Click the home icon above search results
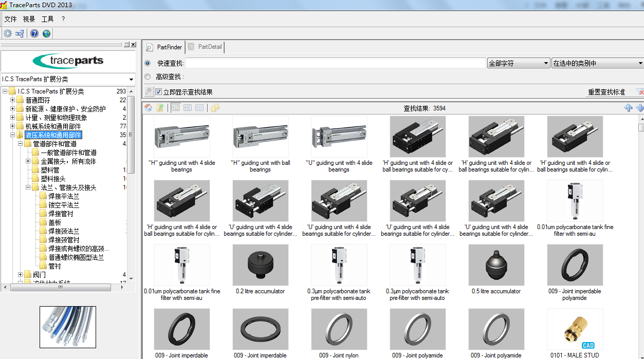The image size is (644, 359). click(x=148, y=107)
